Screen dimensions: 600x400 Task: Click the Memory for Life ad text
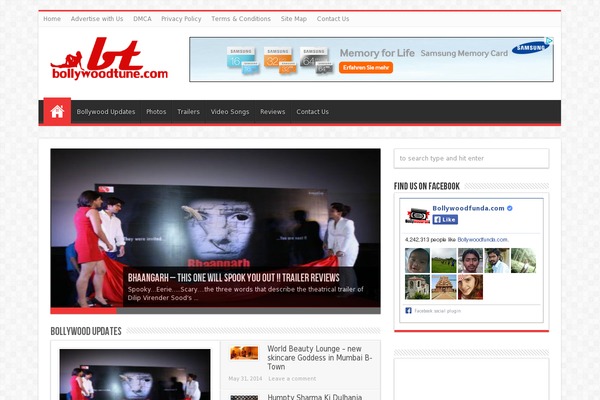(x=377, y=53)
